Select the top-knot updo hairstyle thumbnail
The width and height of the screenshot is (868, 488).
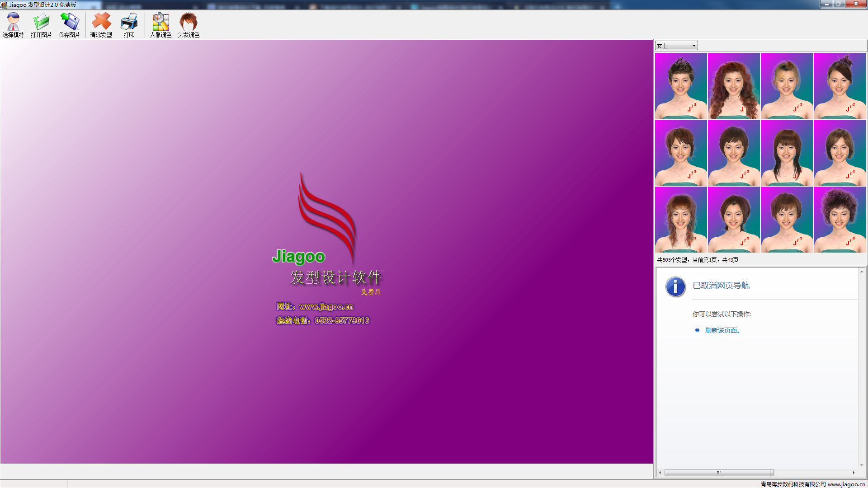pyautogui.click(x=840, y=86)
